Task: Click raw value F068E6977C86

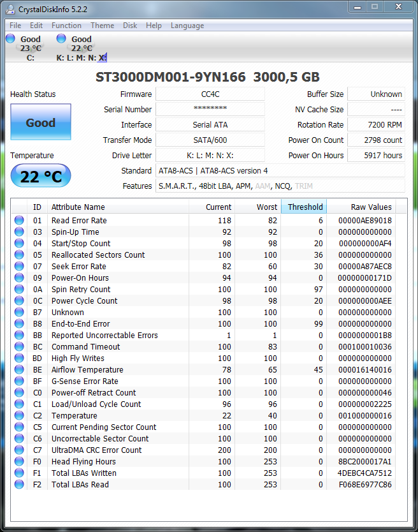Action: click(365, 485)
